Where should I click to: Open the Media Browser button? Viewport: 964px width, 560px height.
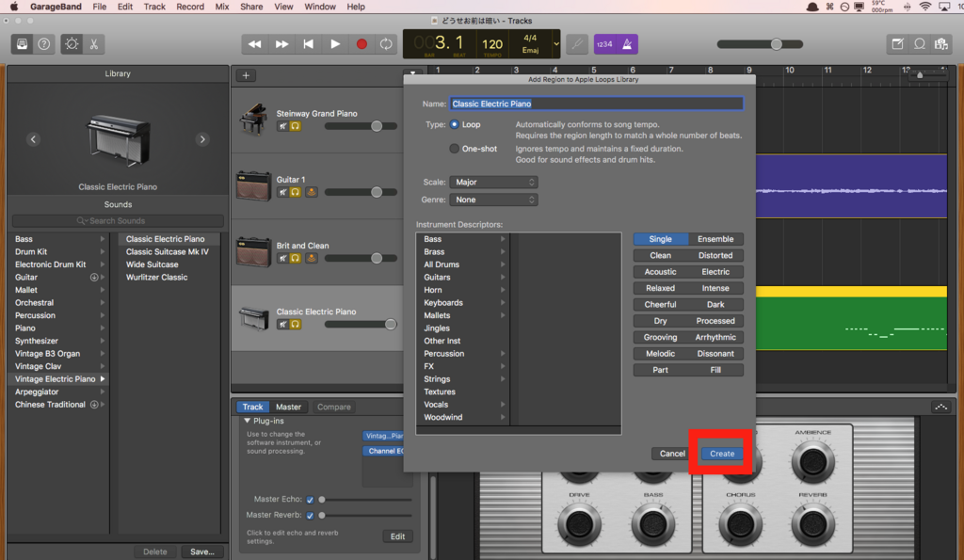(x=941, y=44)
